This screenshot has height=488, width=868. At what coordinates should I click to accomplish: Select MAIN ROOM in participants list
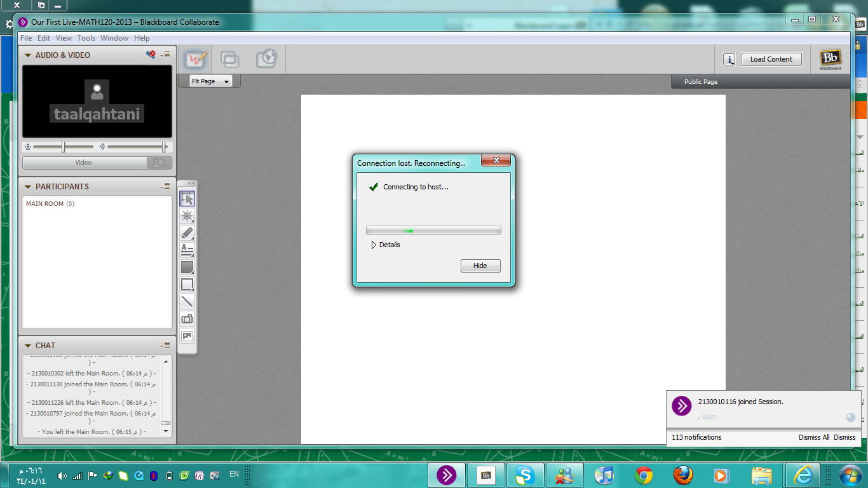pos(50,204)
